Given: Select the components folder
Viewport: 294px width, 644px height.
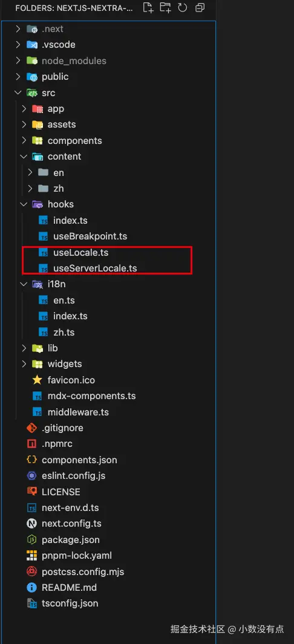Looking at the screenshot, I should pyautogui.click(x=75, y=141).
